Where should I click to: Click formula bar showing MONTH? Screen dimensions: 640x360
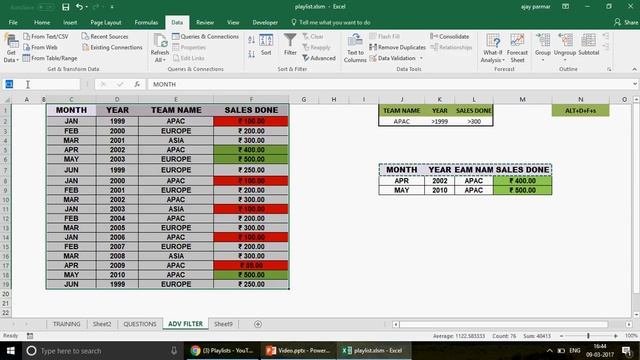coord(390,84)
